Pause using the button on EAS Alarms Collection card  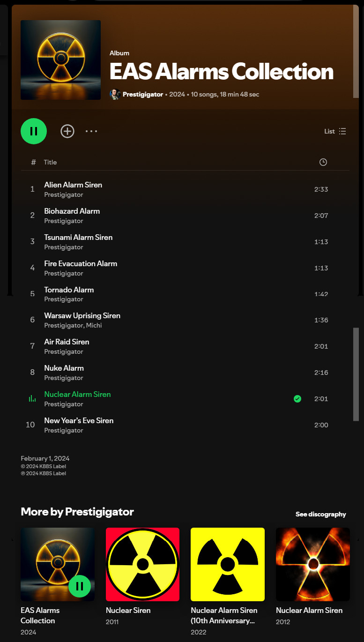(x=80, y=586)
